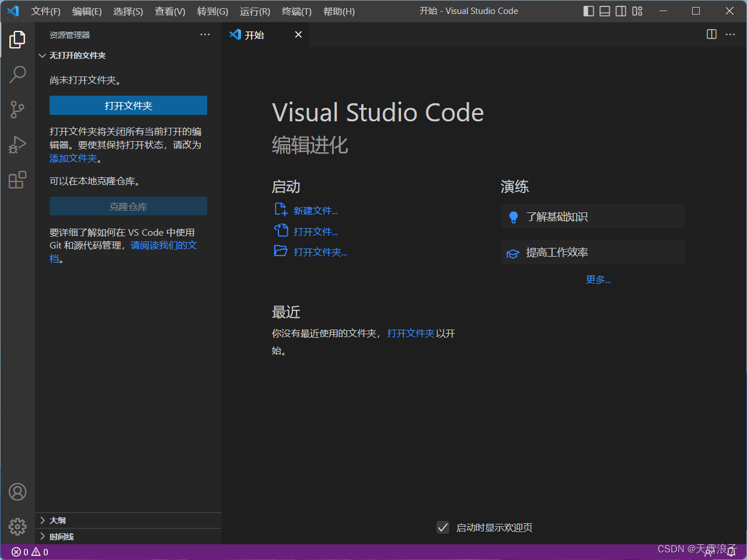Click the graduation cap icon beside 提高工作效率
Viewport: 747px width, 560px height.
pyautogui.click(x=512, y=253)
